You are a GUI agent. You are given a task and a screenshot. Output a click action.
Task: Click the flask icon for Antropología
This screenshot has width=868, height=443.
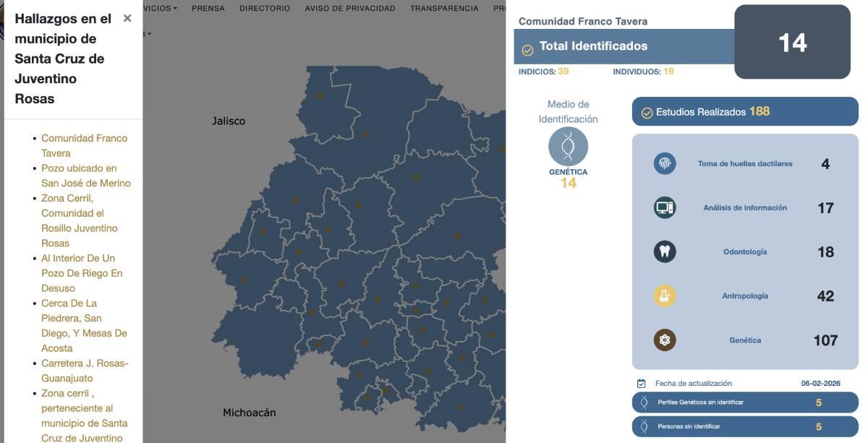[x=665, y=296]
